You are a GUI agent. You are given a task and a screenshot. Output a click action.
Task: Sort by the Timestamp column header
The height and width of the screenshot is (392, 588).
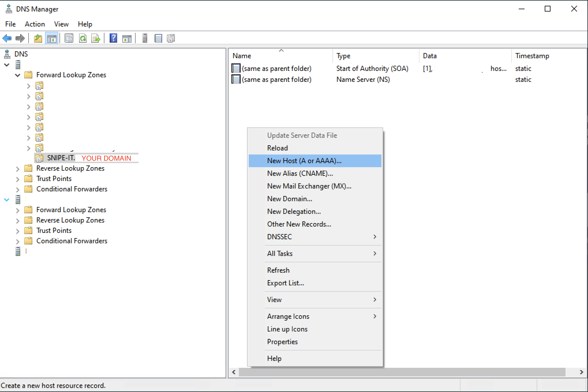(x=549, y=56)
